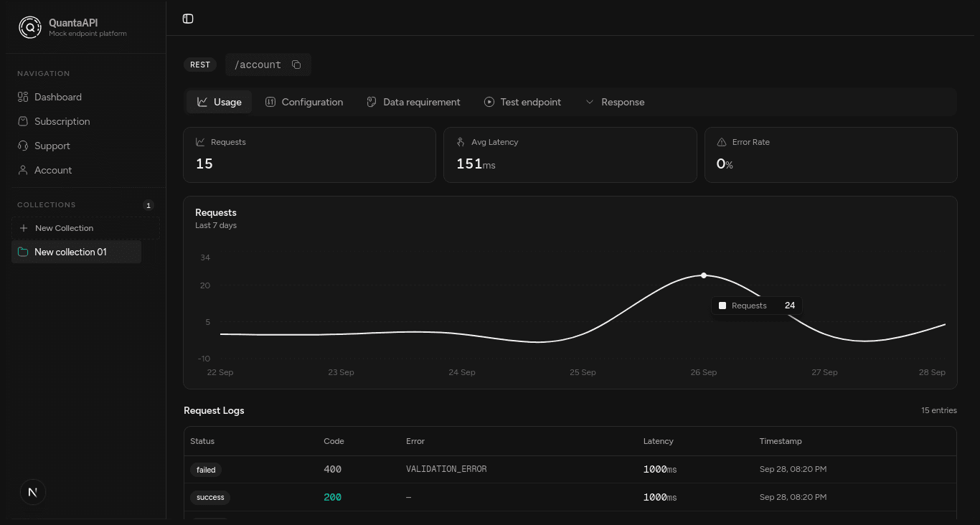
Task: Click the Timestamp column header
Action: pos(781,441)
